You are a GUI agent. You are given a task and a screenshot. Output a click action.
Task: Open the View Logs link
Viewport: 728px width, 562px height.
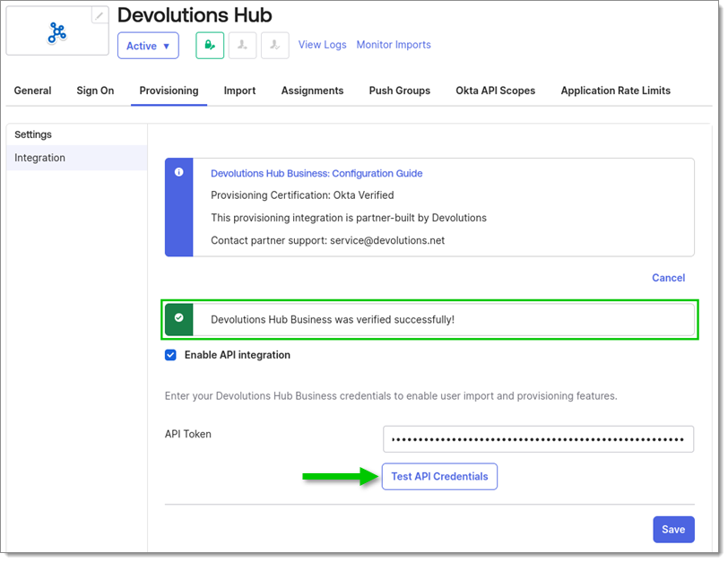pos(322,45)
